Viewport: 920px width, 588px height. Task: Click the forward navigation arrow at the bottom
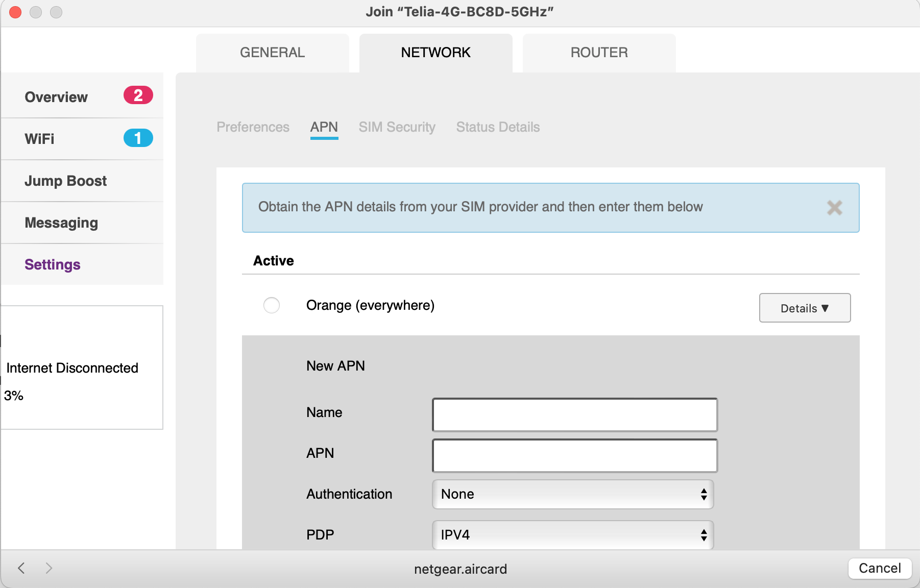pyautogui.click(x=50, y=568)
